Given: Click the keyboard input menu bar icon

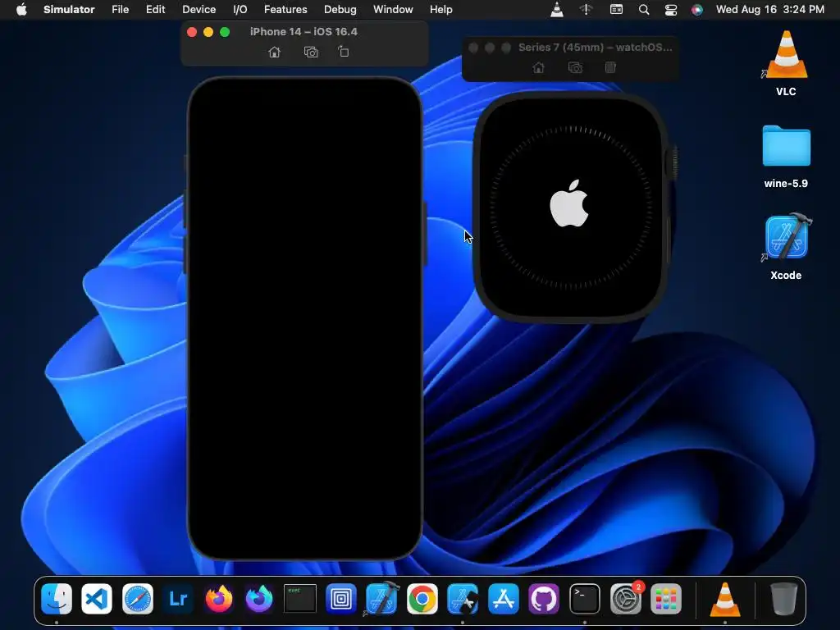Looking at the screenshot, I should click(x=616, y=9).
